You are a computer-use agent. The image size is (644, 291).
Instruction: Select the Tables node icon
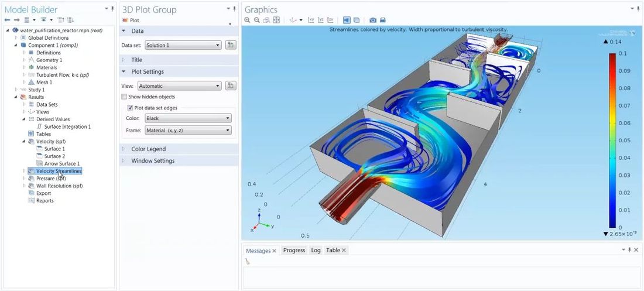point(31,134)
